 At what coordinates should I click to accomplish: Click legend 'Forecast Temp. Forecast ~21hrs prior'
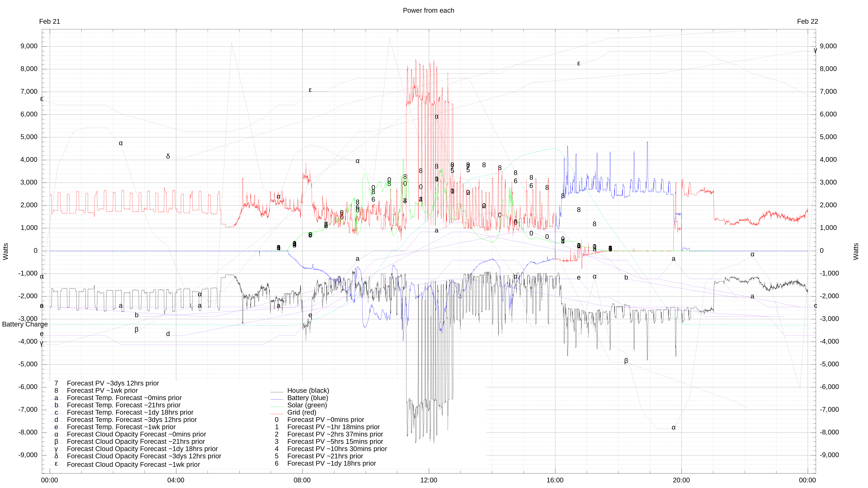pyautogui.click(x=124, y=405)
